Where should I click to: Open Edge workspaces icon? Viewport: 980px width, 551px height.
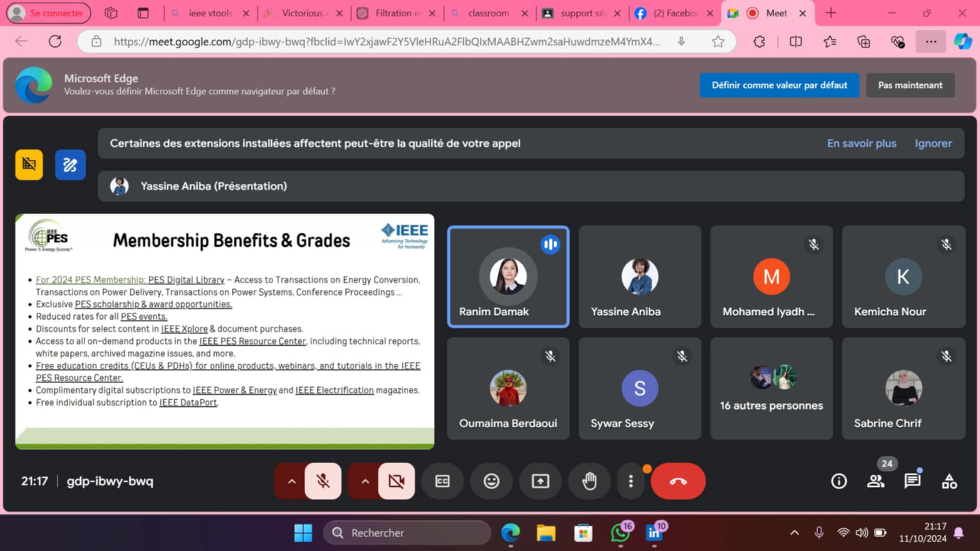point(111,13)
